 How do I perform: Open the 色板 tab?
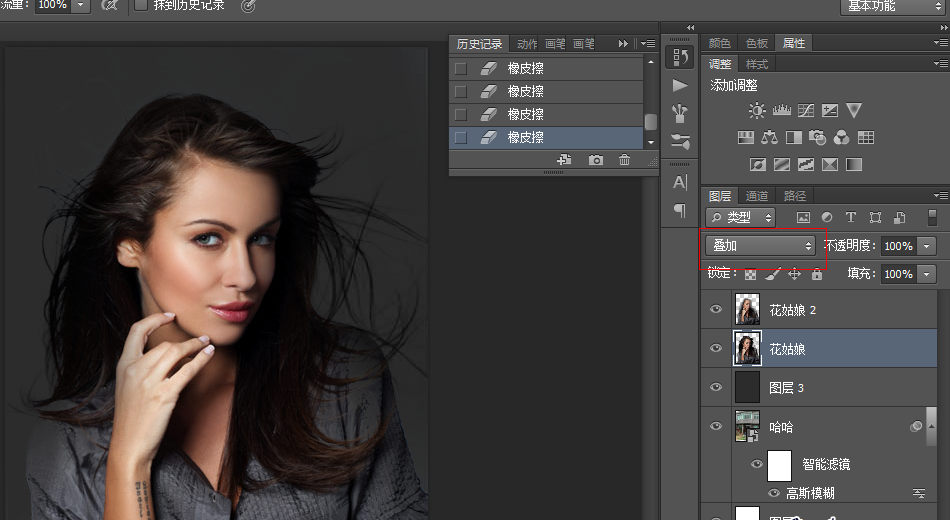pyautogui.click(x=757, y=43)
